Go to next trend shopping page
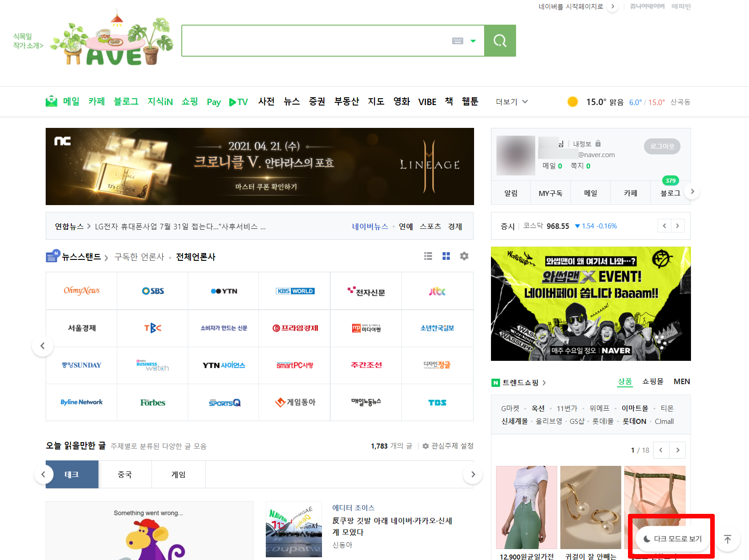Image resolution: width=749 pixels, height=560 pixels. [x=678, y=450]
